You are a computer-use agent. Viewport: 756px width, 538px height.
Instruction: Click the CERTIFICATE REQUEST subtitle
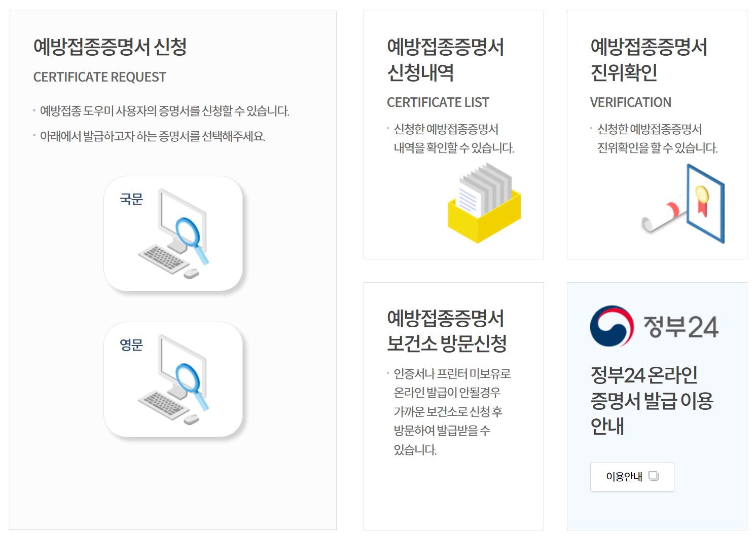click(x=100, y=77)
